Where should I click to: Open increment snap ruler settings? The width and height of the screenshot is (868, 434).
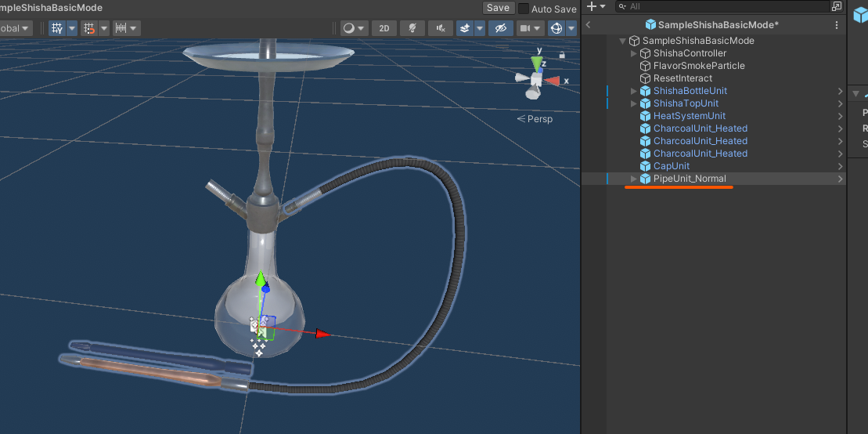[x=126, y=28]
